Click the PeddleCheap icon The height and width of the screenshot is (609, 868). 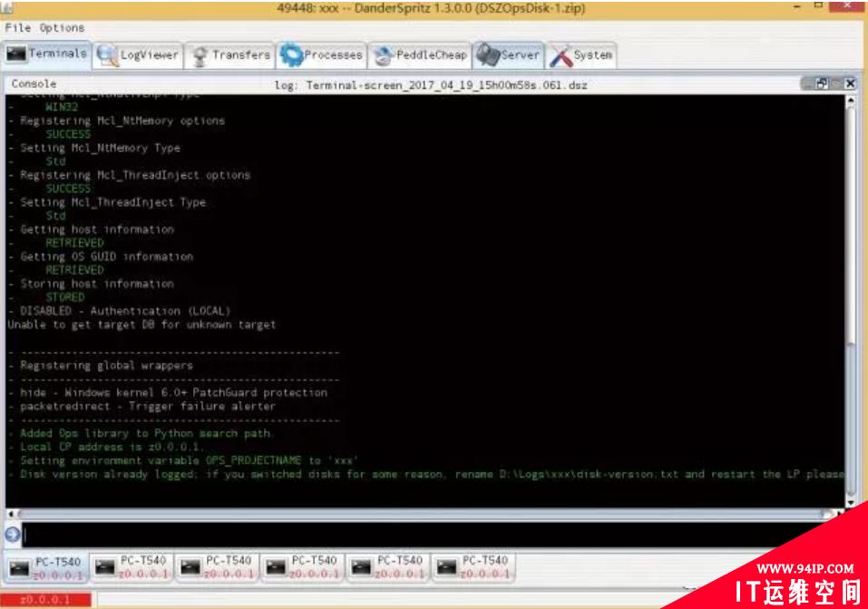click(x=383, y=56)
